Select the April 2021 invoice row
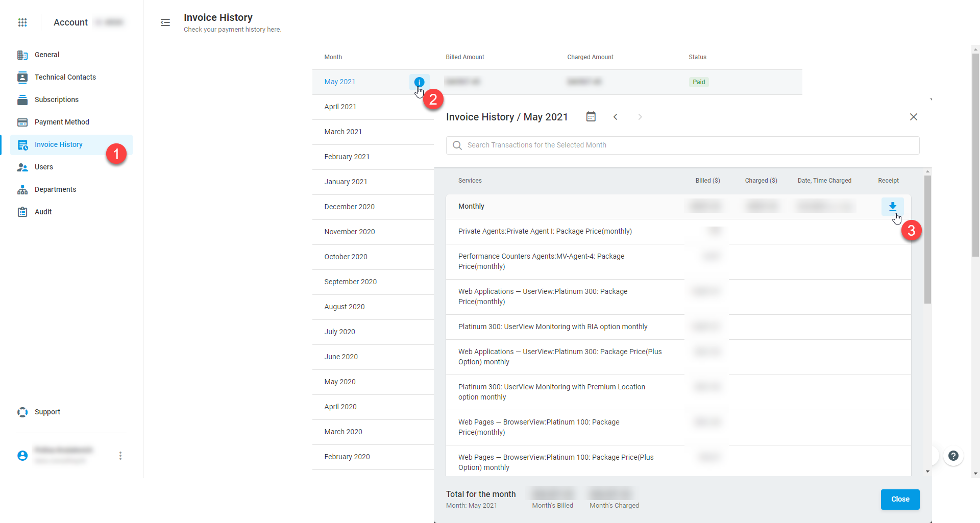980x523 pixels. pyautogui.click(x=340, y=107)
